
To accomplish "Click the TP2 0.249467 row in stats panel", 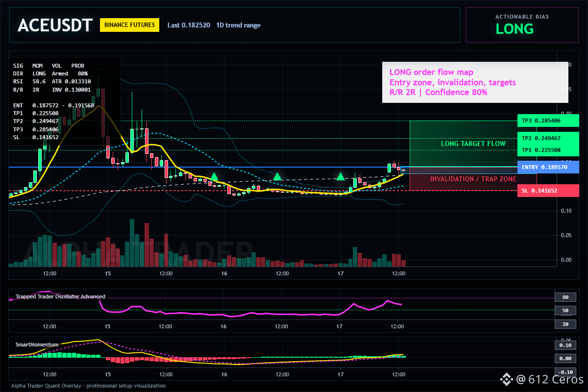I will click(x=36, y=121).
